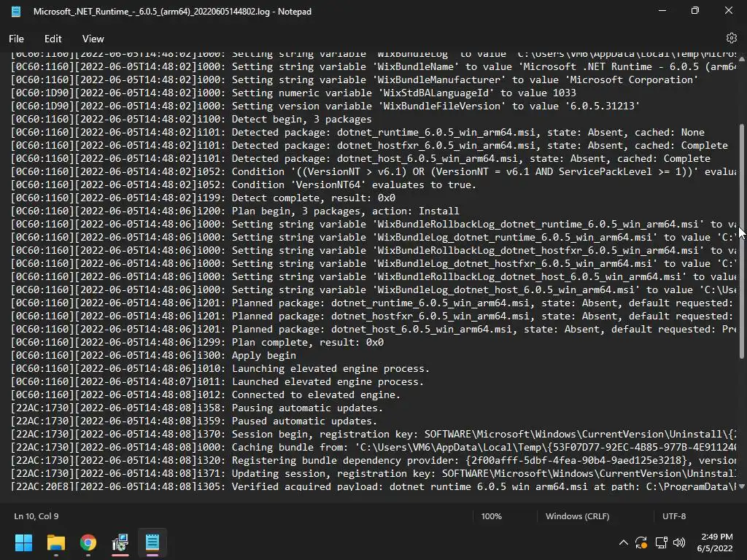Click the Ln 10, Col 9 status entry

tap(36, 516)
